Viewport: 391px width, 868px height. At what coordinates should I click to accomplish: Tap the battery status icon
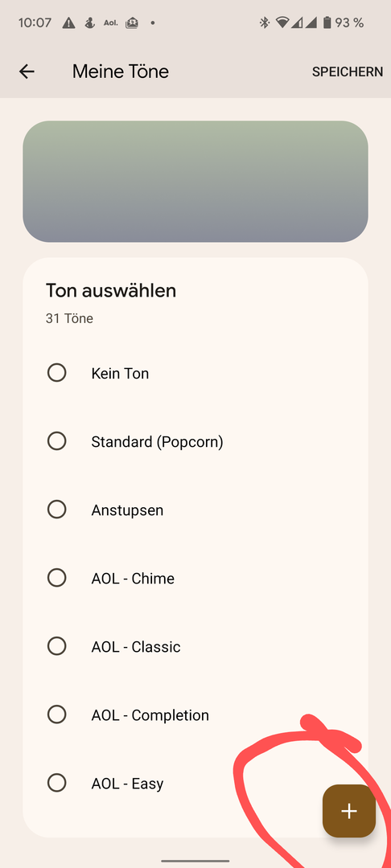(327, 23)
